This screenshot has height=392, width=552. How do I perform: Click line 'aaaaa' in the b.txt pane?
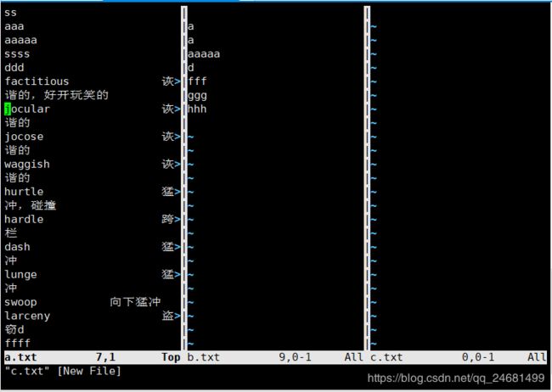[x=204, y=53]
